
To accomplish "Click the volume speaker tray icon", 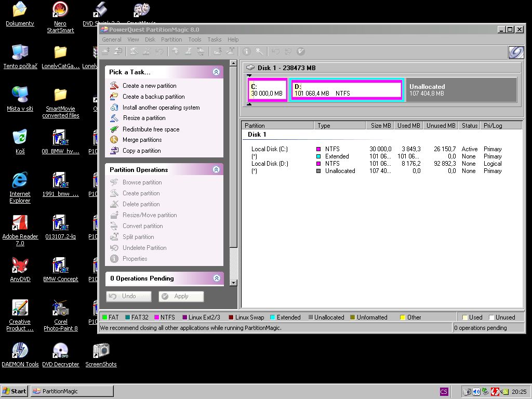I will tap(476, 392).
